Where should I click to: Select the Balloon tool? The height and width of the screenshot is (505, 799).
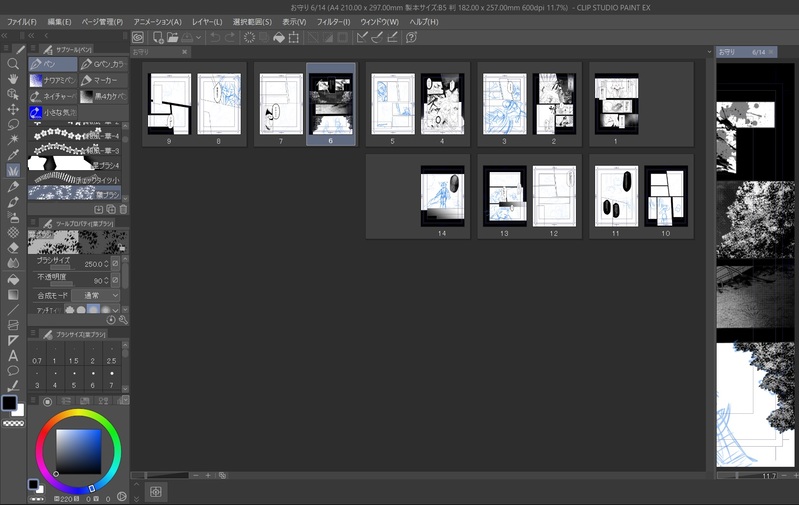click(x=13, y=370)
